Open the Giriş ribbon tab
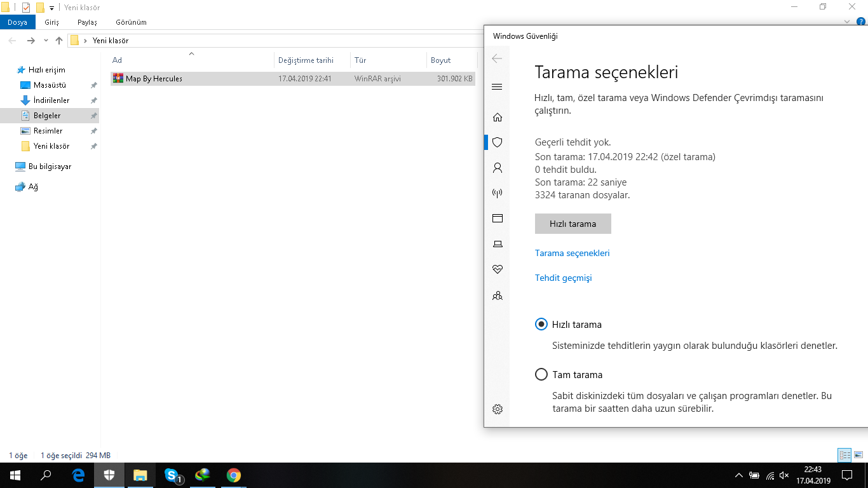Viewport: 868px width, 488px height. 51,22
